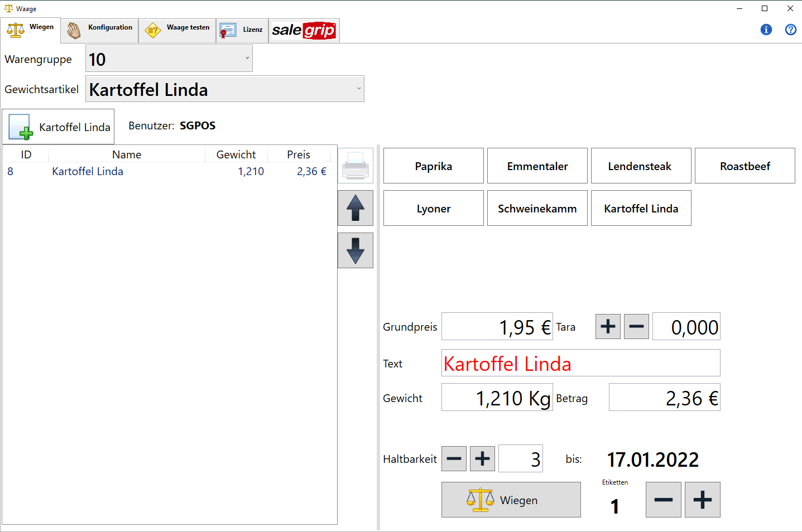Click the ID column header
This screenshot has width=802, height=532.
pyautogui.click(x=26, y=154)
